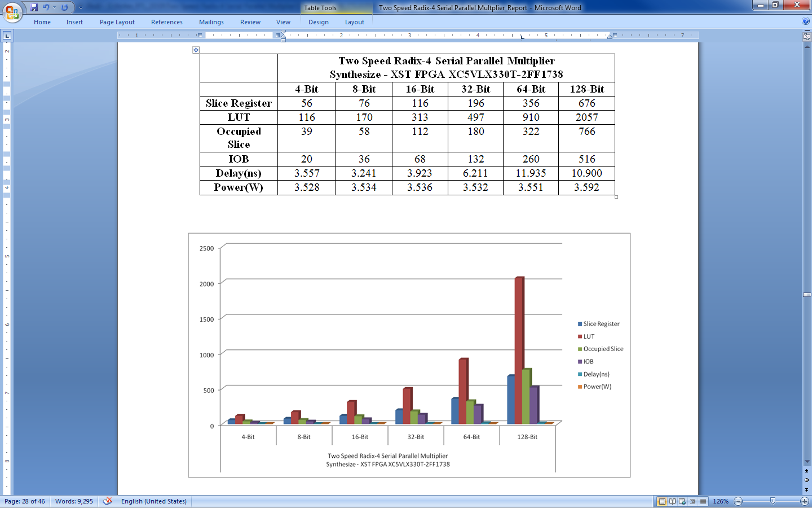Switch to Full Screen Reading view
This screenshot has height=508, width=812.
pyautogui.click(x=672, y=501)
